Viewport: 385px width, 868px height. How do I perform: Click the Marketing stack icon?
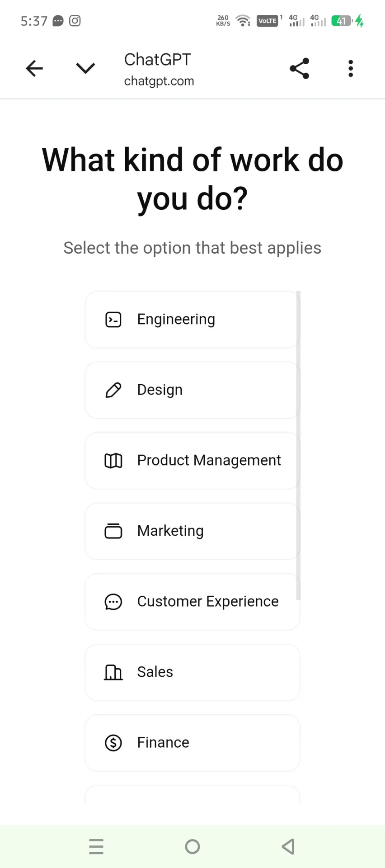[113, 531]
